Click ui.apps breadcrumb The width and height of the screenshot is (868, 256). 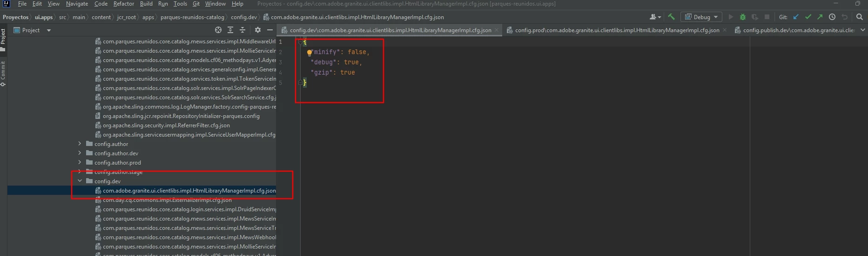point(44,17)
